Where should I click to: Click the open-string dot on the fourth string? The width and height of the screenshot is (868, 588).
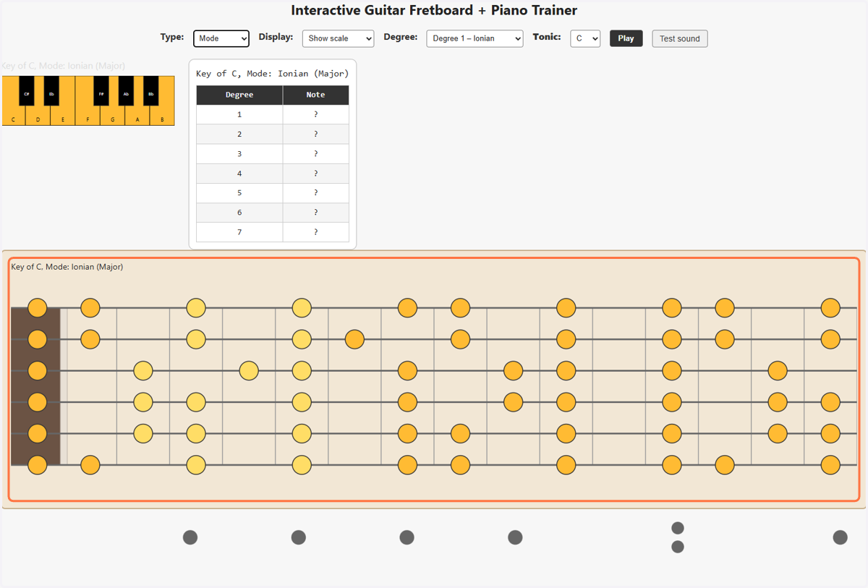click(x=37, y=401)
